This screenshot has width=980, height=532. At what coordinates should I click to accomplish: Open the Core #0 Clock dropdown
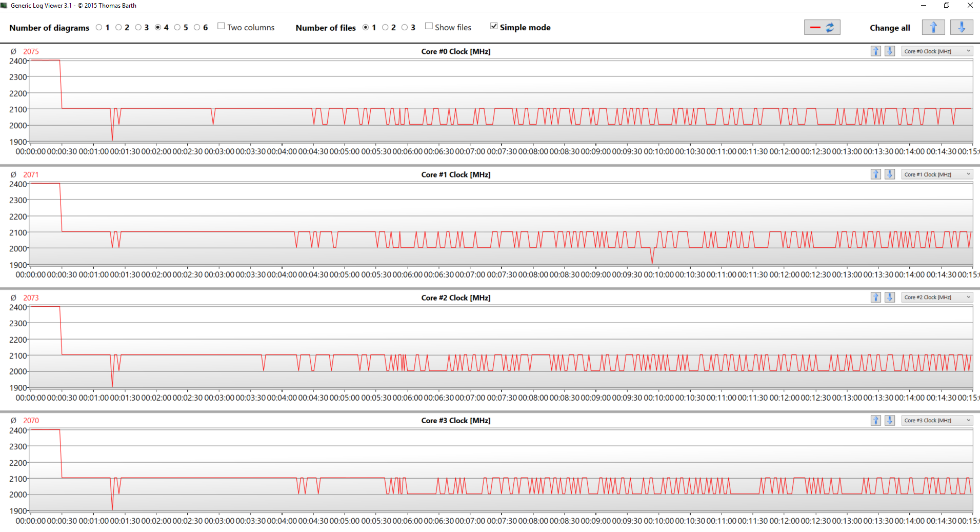pyautogui.click(x=936, y=51)
